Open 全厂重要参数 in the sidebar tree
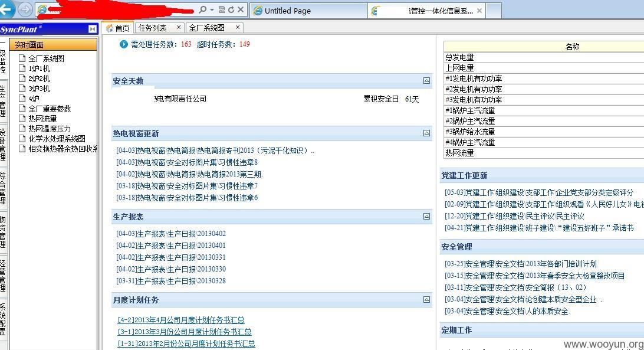This screenshot has width=644, height=350. tap(50, 109)
